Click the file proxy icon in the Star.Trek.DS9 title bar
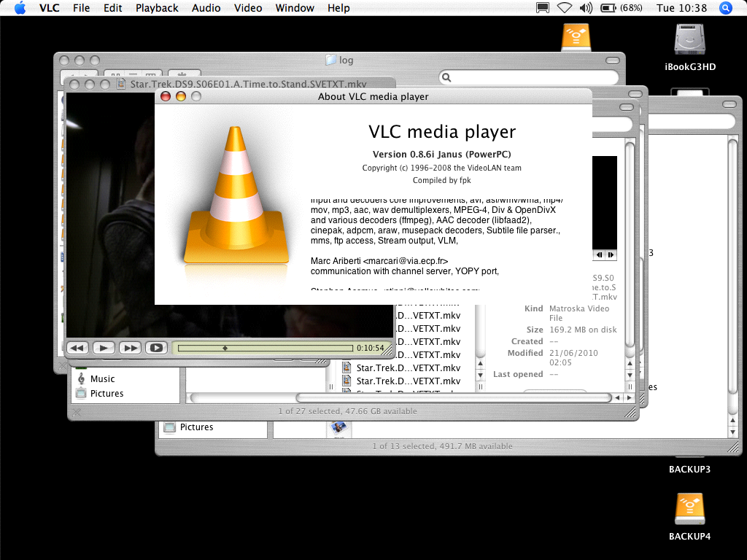The image size is (747, 560). [x=122, y=85]
